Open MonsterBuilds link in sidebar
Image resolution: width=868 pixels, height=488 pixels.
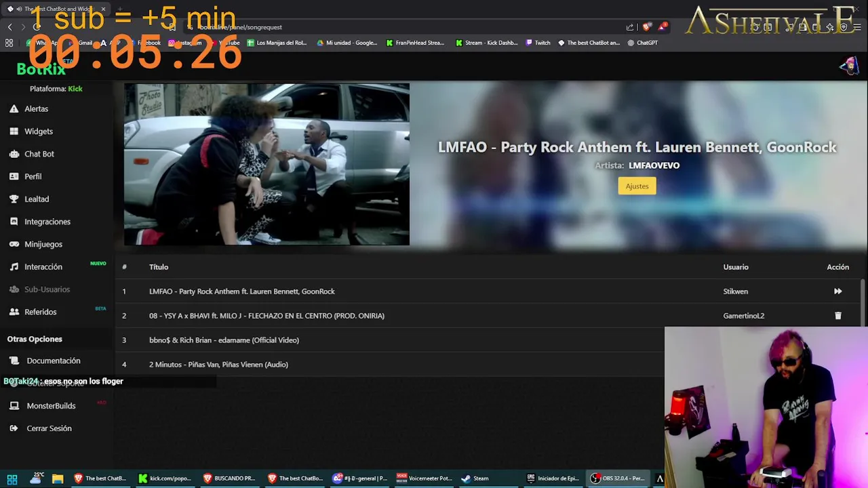click(x=43, y=406)
